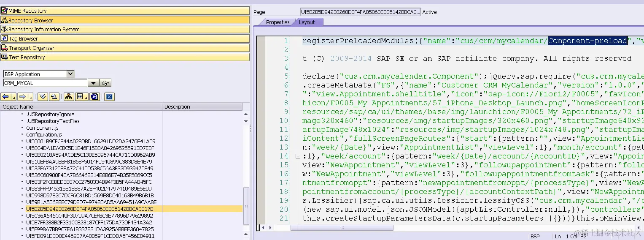Click the MIME Repository icon
The width and height of the screenshot is (644, 240).
[5, 11]
